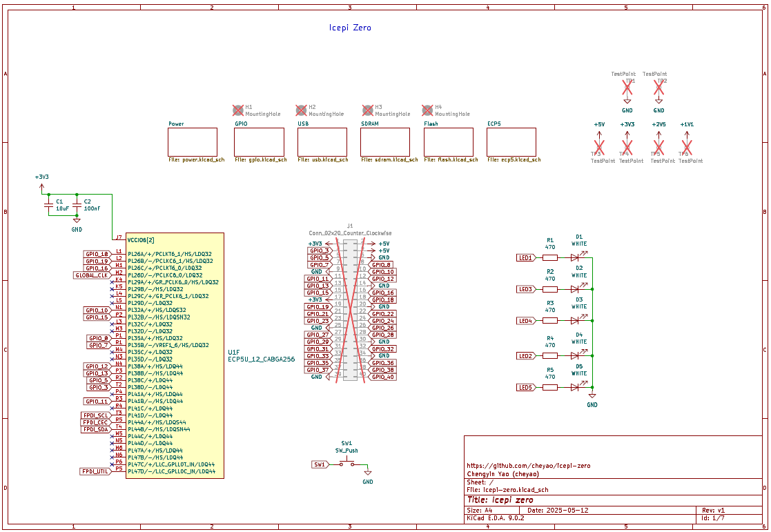This screenshot has width=771, height=532.
Task: Click the H4 mounting hole symbol
Action: click(427, 110)
